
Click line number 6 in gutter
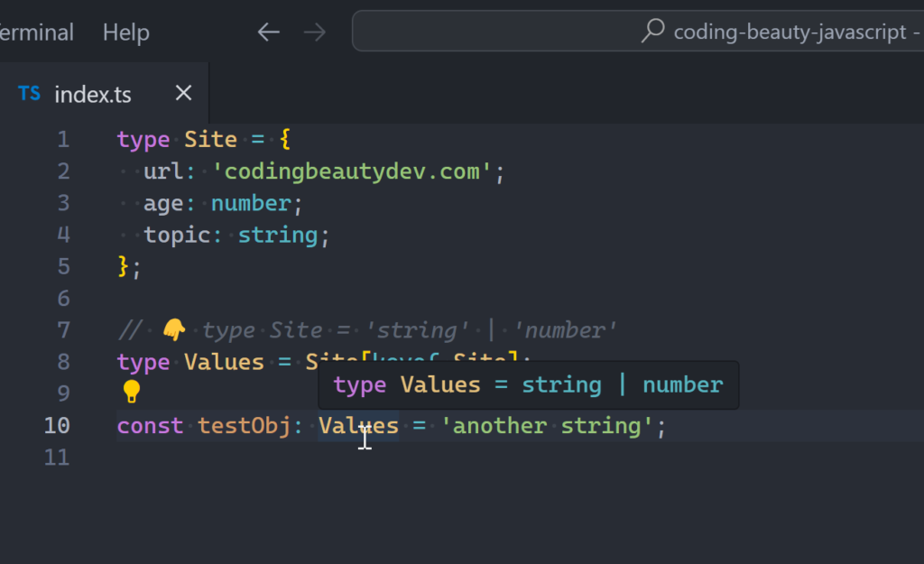pos(64,298)
